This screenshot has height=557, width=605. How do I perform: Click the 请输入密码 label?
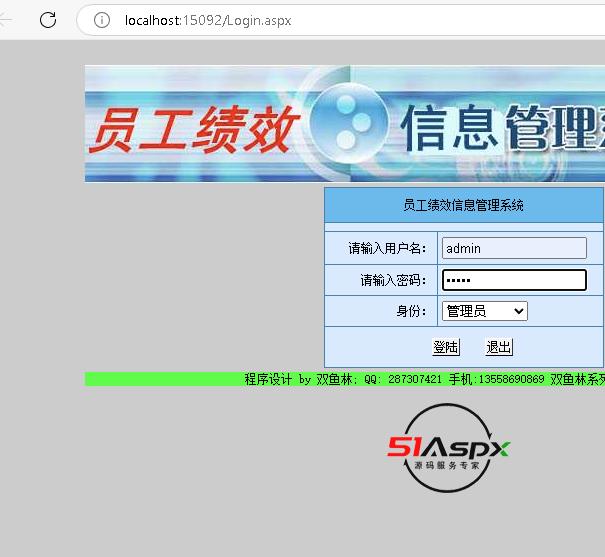tap(393, 280)
